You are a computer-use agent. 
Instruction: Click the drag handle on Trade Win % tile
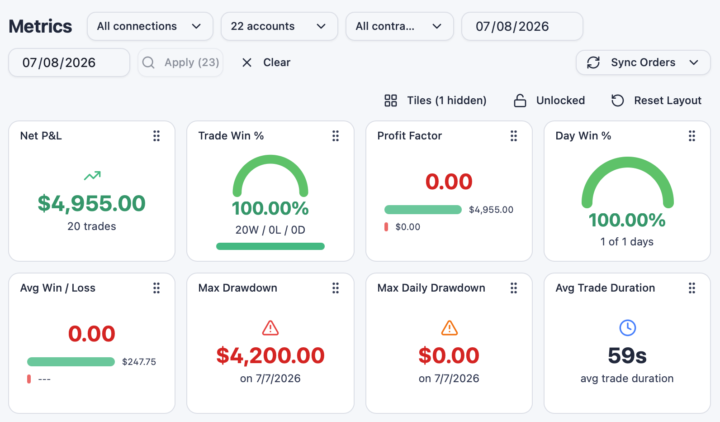pyautogui.click(x=336, y=136)
